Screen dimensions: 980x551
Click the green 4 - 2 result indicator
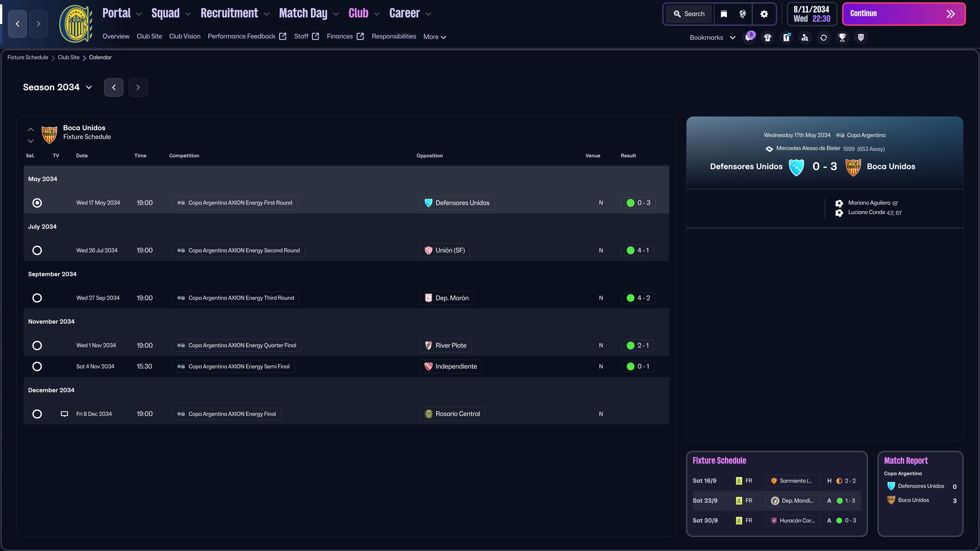click(638, 298)
